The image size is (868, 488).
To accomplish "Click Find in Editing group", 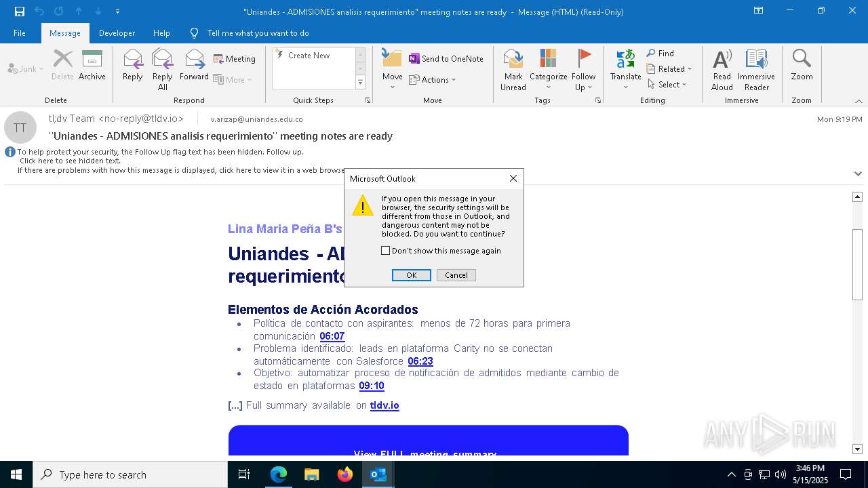I will [x=660, y=54].
